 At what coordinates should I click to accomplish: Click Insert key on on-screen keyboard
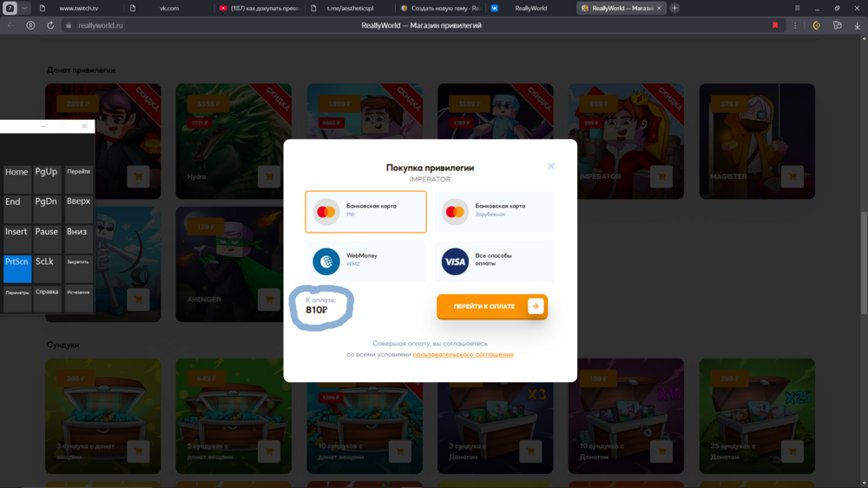tap(16, 238)
